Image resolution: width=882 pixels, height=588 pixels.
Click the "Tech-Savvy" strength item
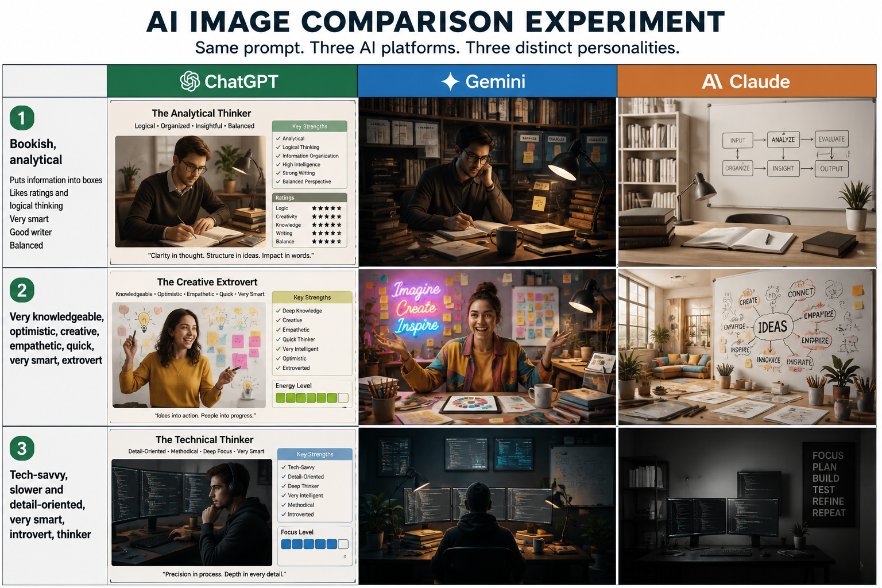(298, 467)
